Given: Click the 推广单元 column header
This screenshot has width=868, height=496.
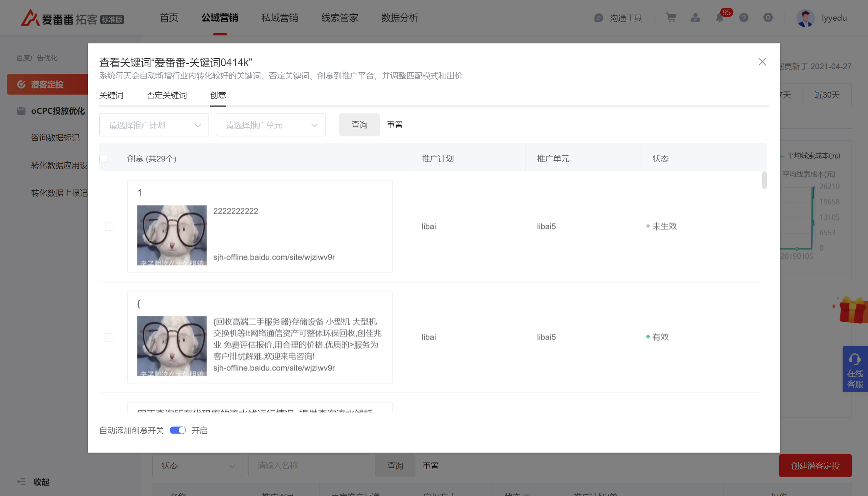Looking at the screenshot, I should (553, 159).
